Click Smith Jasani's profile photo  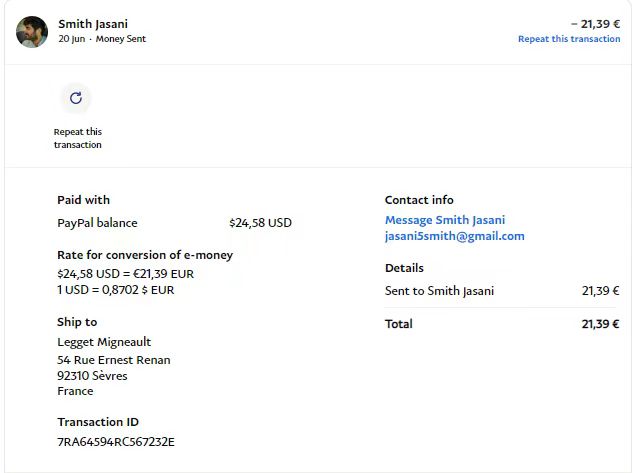(32, 31)
